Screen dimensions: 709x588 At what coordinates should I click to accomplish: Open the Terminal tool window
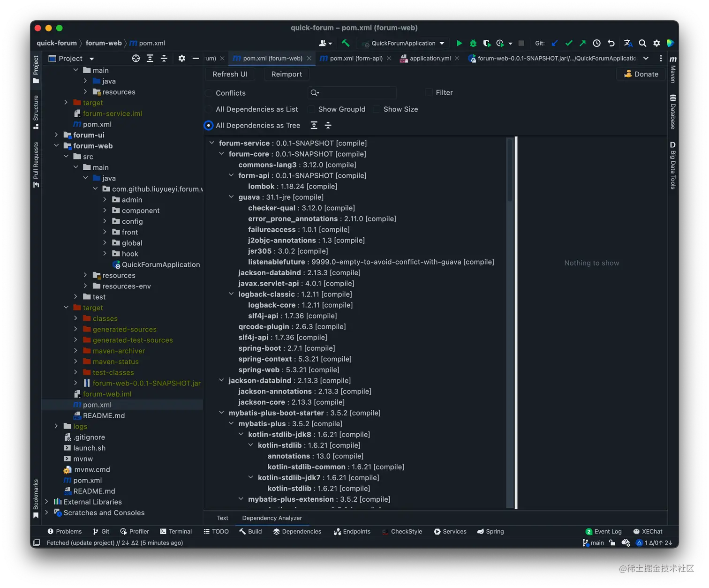click(176, 531)
